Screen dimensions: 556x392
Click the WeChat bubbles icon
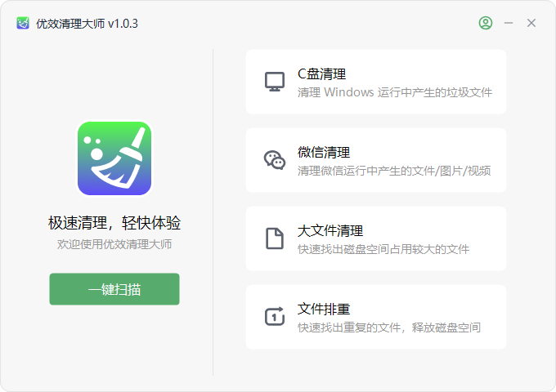pos(275,160)
